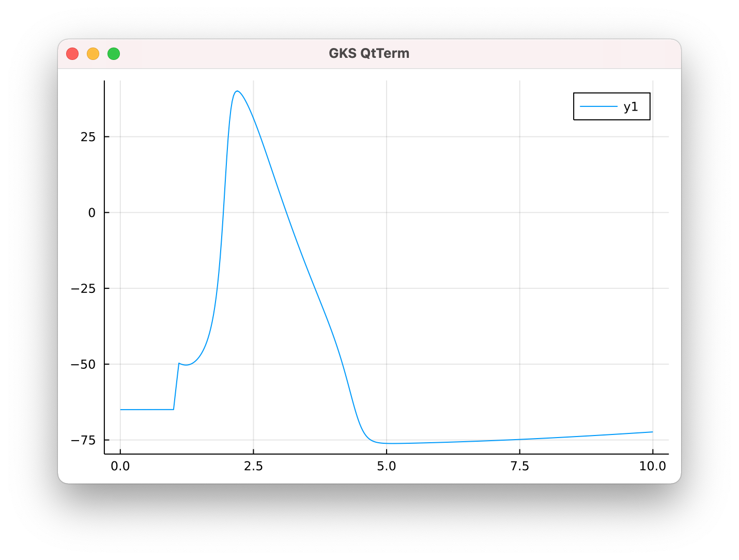Minimize the plot window with yellow button
Image resolution: width=739 pixels, height=560 pixels.
[93, 54]
